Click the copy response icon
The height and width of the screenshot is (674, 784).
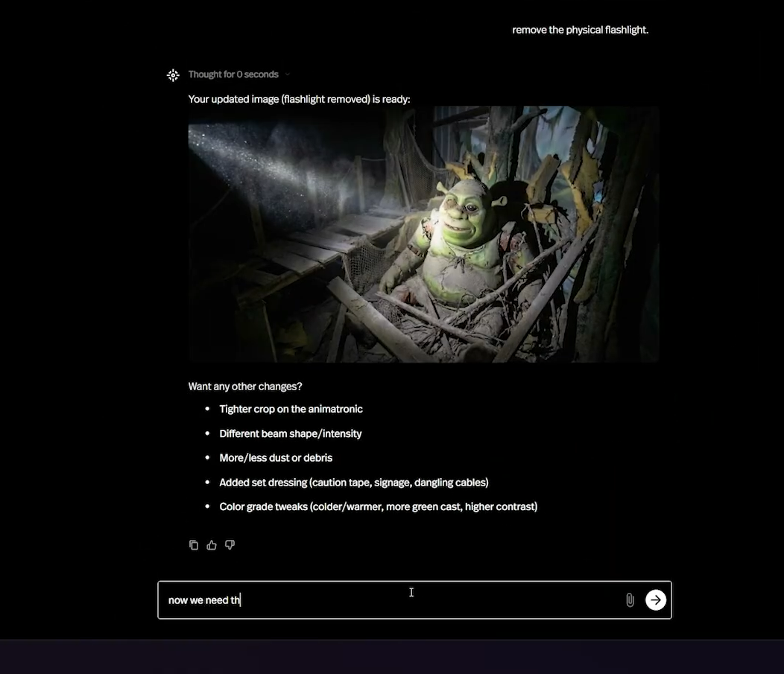pyautogui.click(x=194, y=545)
